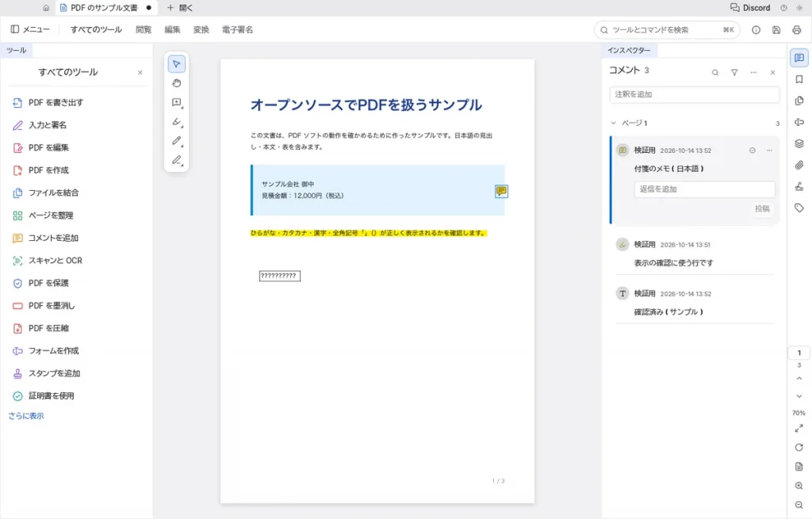Image resolution: width=812 pixels, height=519 pixels.
Task: Pick the add comment tool in floating toolbar
Action: (x=177, y=102)
